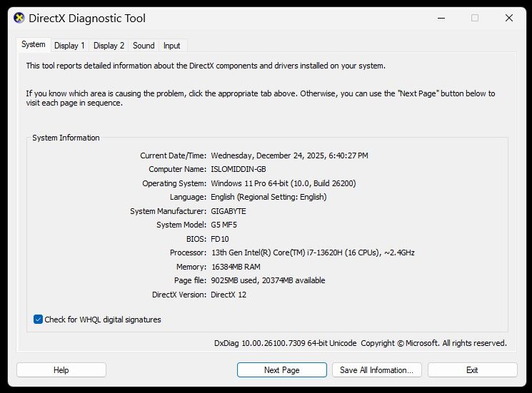Click the Windows 11 Pro 64-bit value

283,183
